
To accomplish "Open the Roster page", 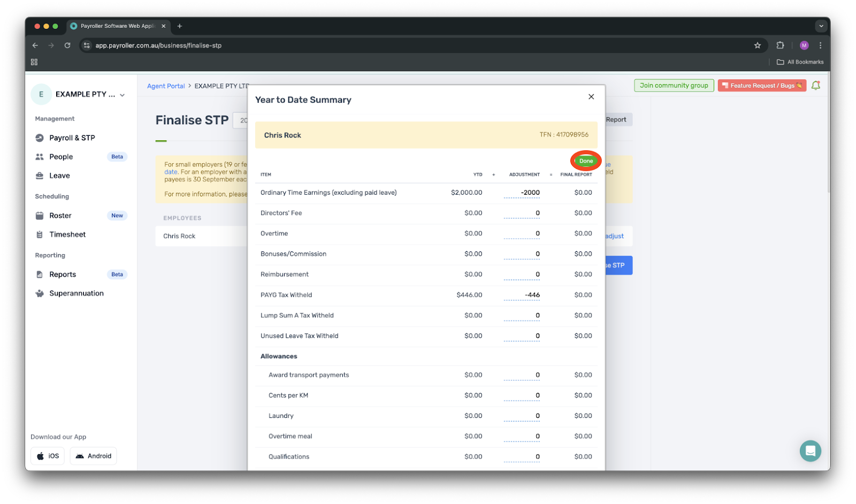I will [x=60, y=216].
